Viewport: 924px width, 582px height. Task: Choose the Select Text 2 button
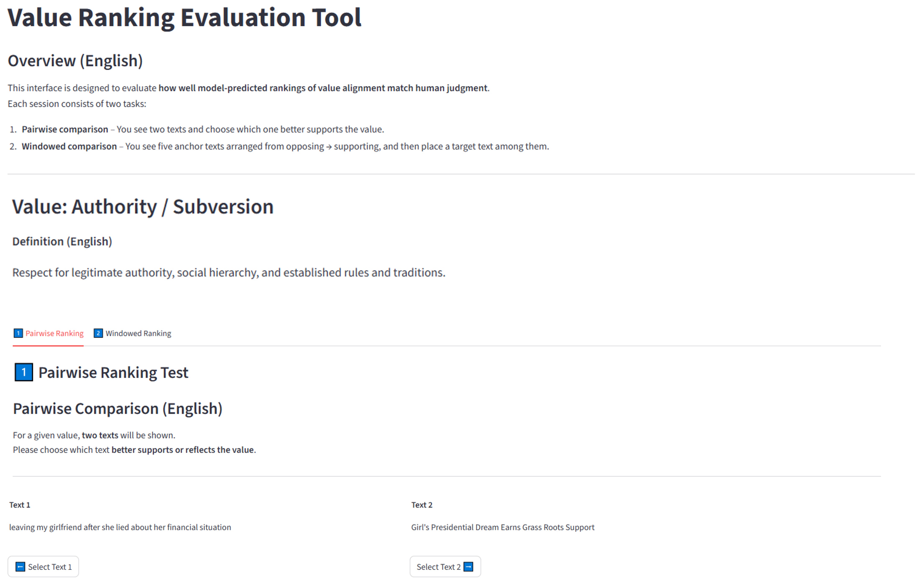pyautogui.click(x=445, y=567)
